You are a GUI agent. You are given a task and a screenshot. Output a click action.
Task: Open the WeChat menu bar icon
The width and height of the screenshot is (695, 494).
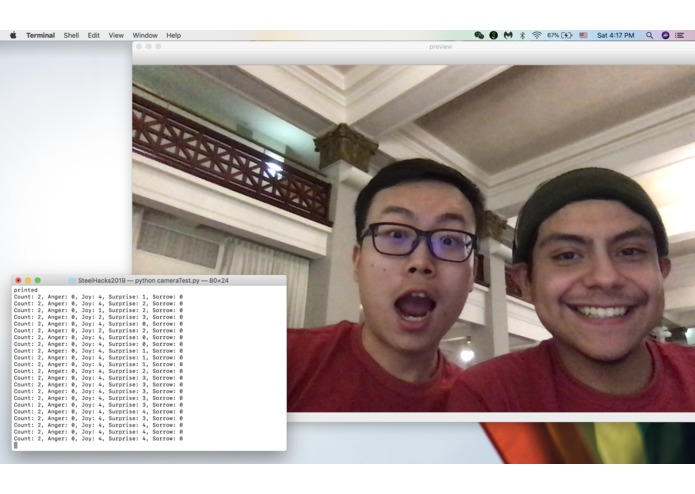(x=479, y=35)
